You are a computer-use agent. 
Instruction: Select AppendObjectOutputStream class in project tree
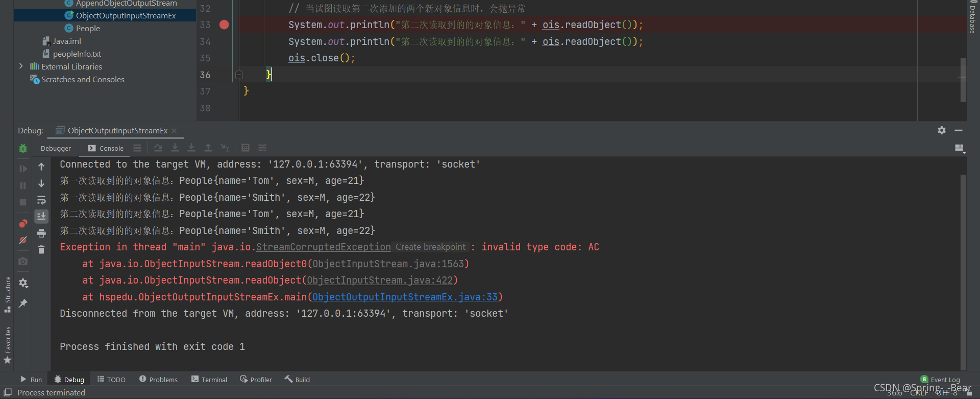point(121,3)
